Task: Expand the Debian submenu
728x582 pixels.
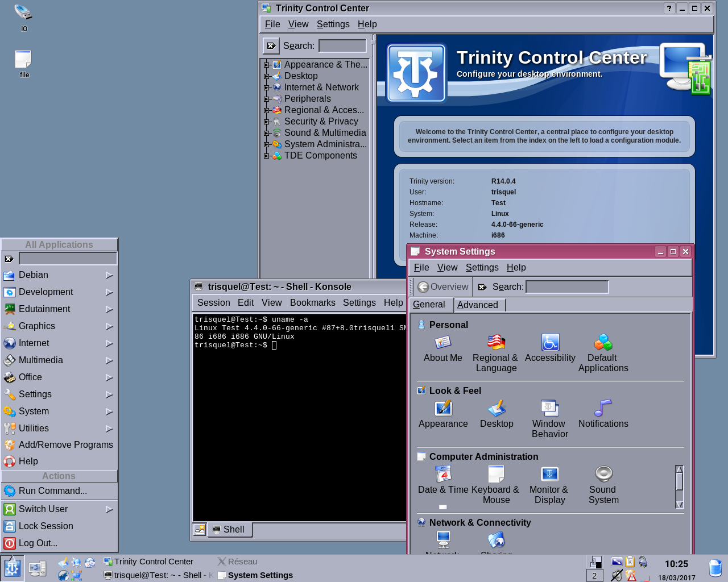Action: point(59,275)
